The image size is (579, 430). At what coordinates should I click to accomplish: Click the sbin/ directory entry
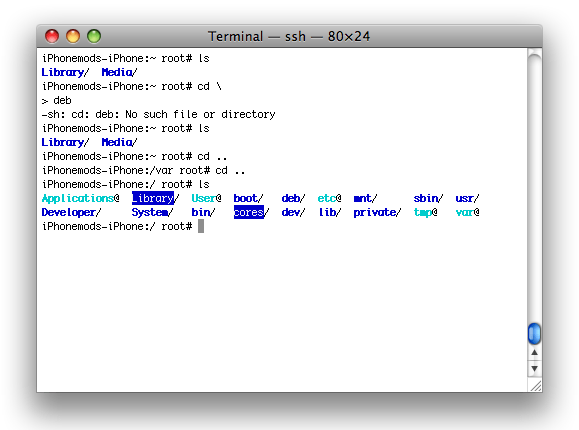pos(428,198)
